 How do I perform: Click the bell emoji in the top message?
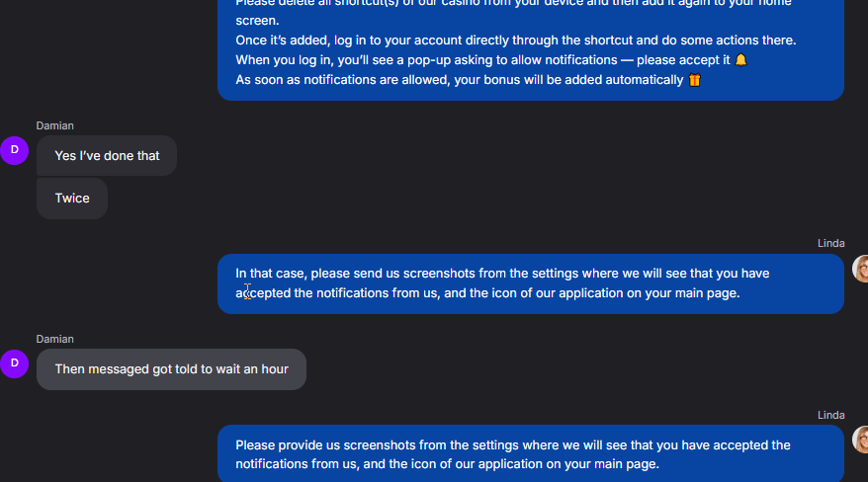pos(741,60)
